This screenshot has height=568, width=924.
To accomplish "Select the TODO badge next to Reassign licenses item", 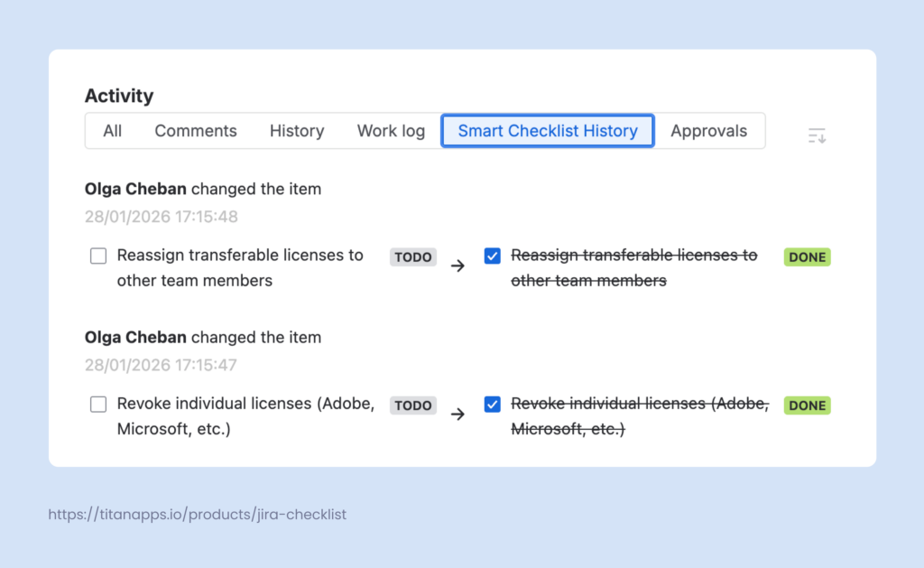I will [x=412, y=256].
